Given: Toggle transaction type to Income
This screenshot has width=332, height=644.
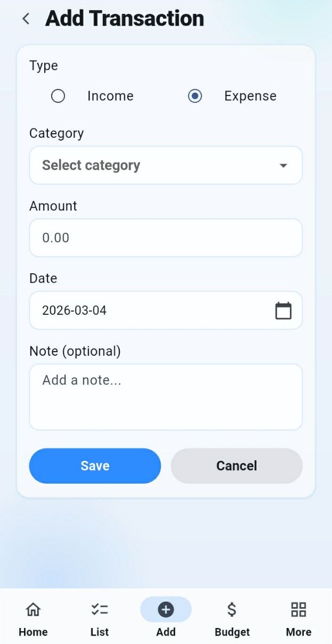Looking at the screenshot, I should click(x=58, y=96).
